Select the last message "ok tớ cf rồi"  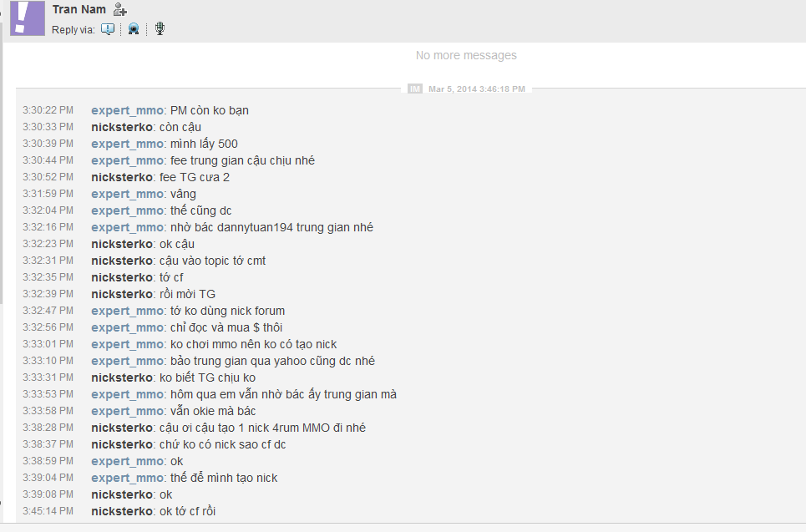(187, 511)
